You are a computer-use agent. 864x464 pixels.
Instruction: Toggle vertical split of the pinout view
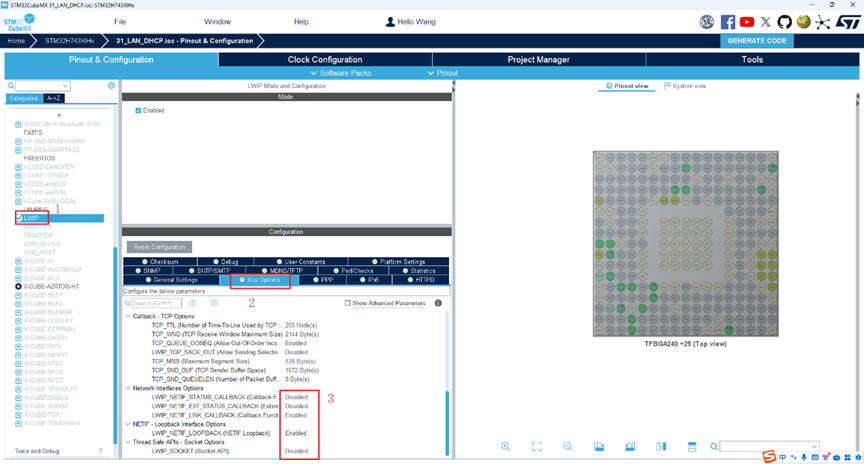pyautogui.click(x=661, y=446)
